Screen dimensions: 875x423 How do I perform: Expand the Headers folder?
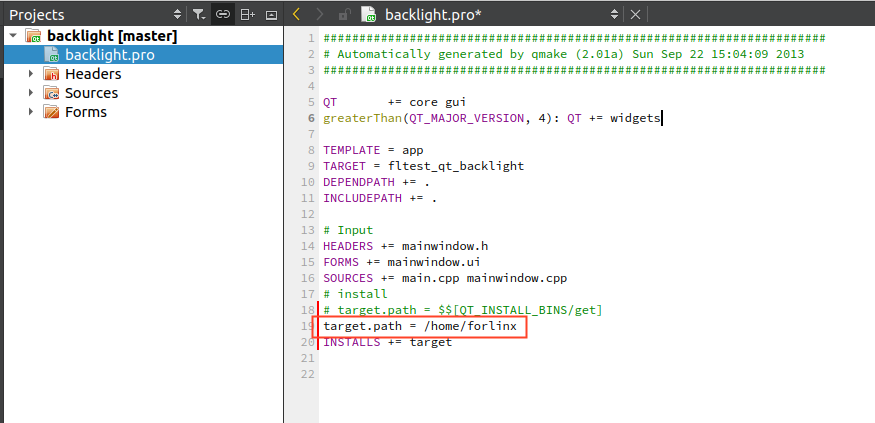click(x=31, y=74)
